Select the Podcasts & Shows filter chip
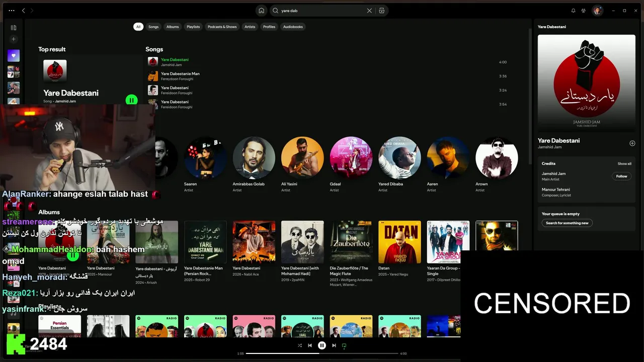This screenshot has width=644, height=362. (222, 27)
